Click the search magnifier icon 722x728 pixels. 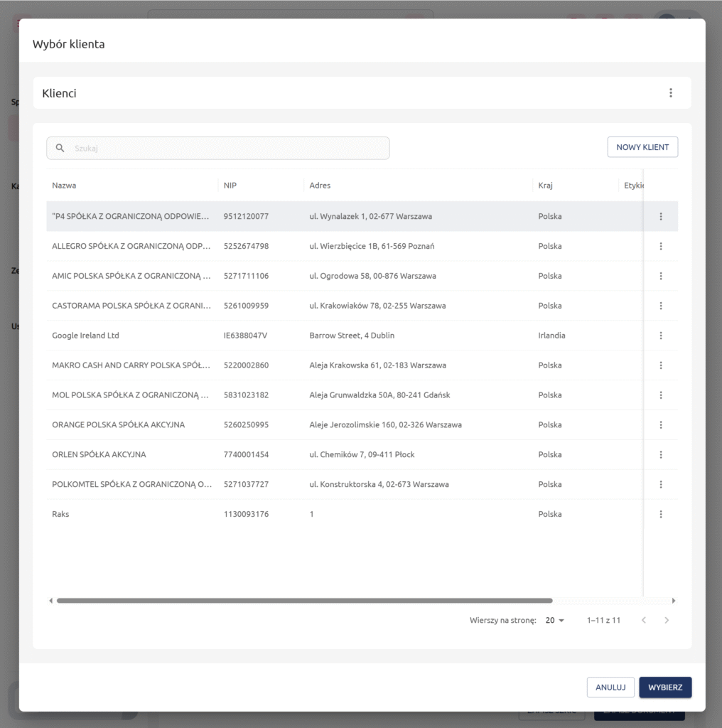(x=60, y=149)
